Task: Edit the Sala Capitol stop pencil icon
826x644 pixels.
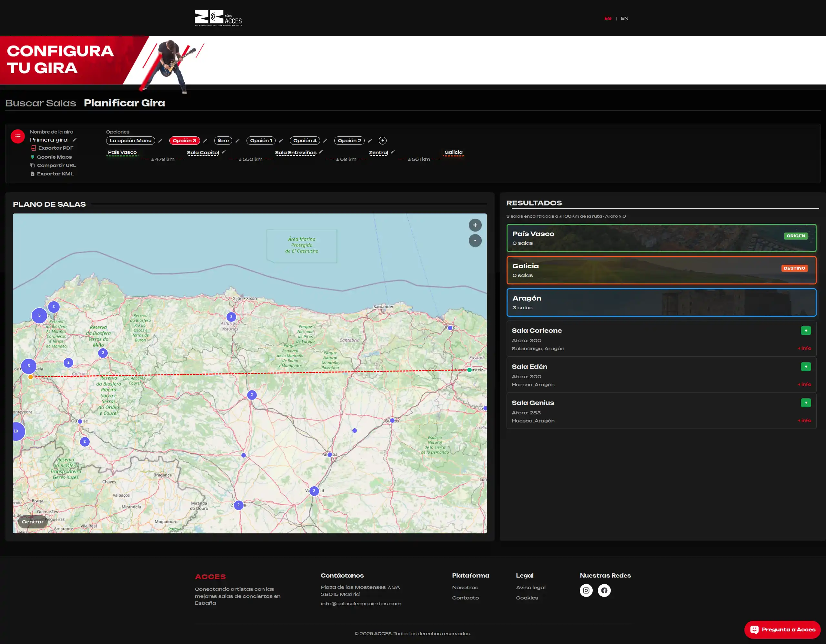Action: 224,152
